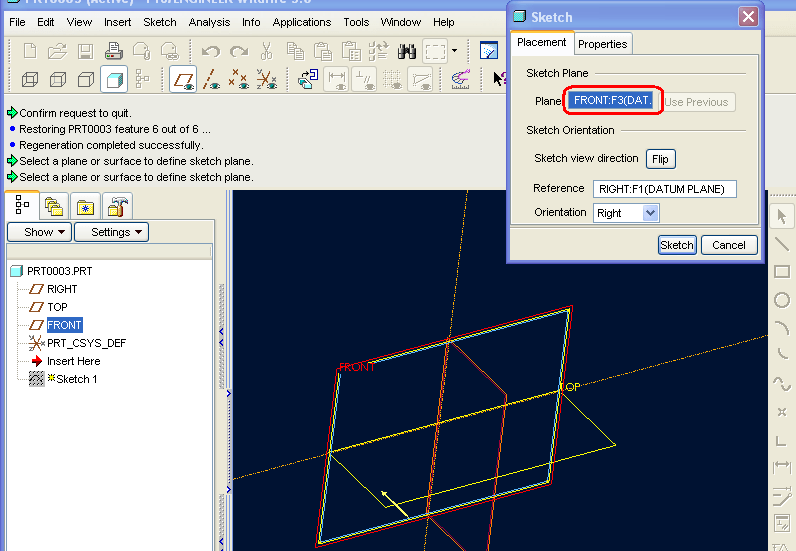The image size is (796, 551).
Task: Click the Undo arrow icon
Action: point(211,51)
